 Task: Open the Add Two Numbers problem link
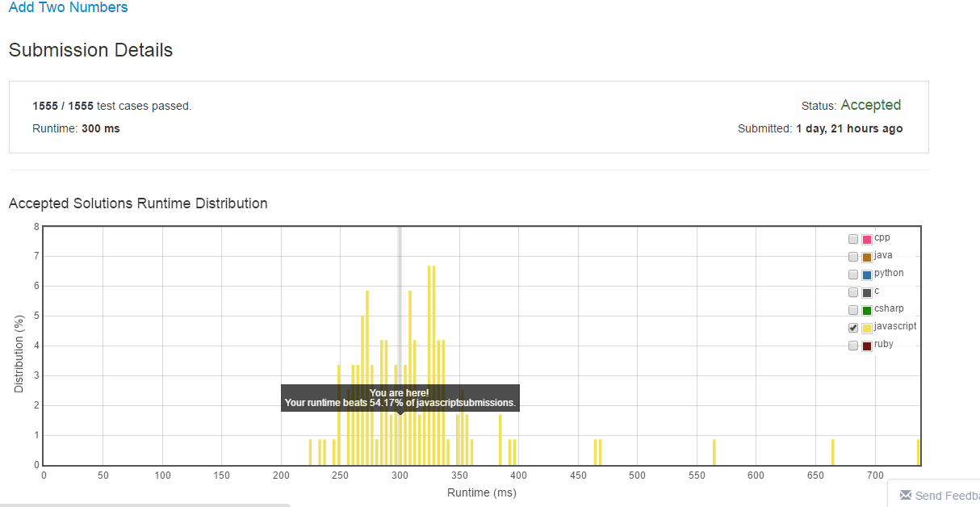click(68, 8)
